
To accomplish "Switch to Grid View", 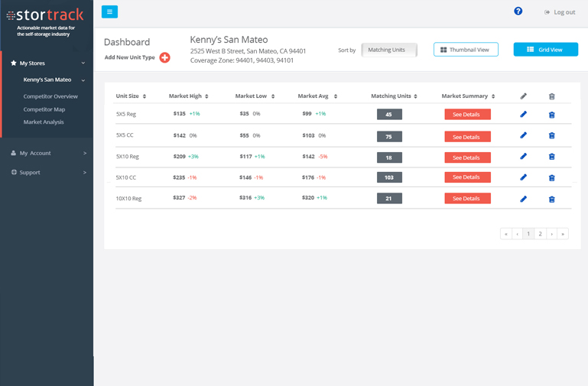I will 545,50.
